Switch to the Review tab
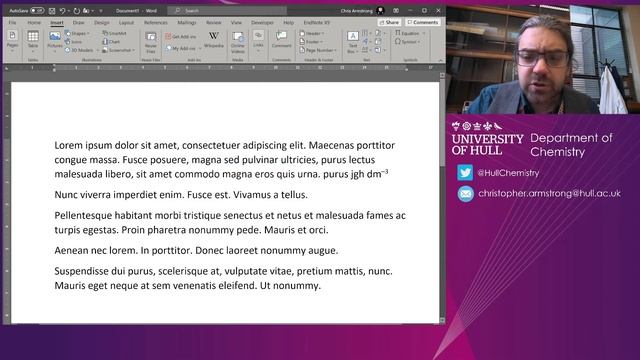 click(x=213, y=22)
